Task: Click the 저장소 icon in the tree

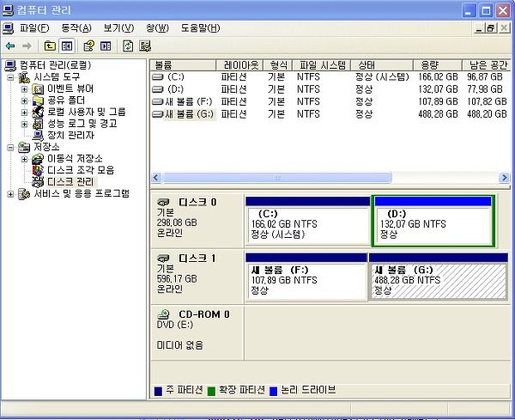Action: 24,147
